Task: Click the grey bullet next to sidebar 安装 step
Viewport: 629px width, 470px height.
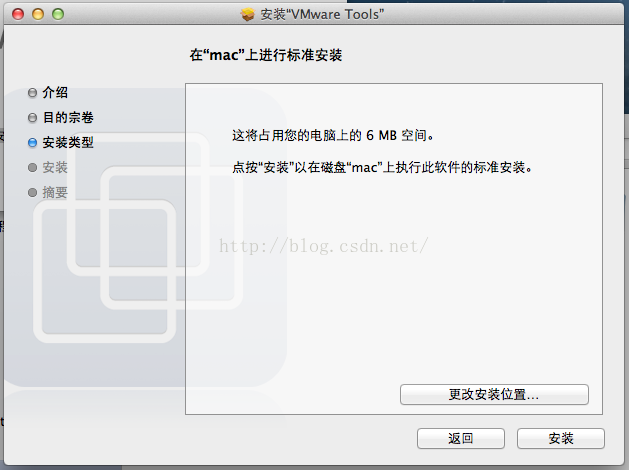Action: click(32, 168)
